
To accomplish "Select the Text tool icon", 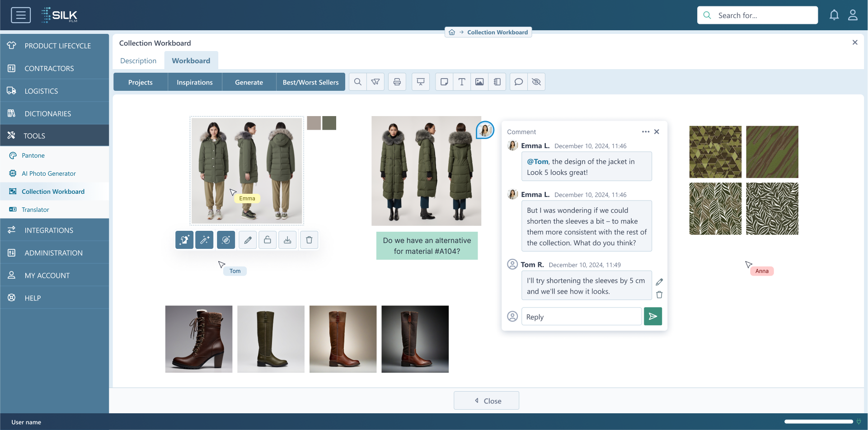I will (462, 82).
